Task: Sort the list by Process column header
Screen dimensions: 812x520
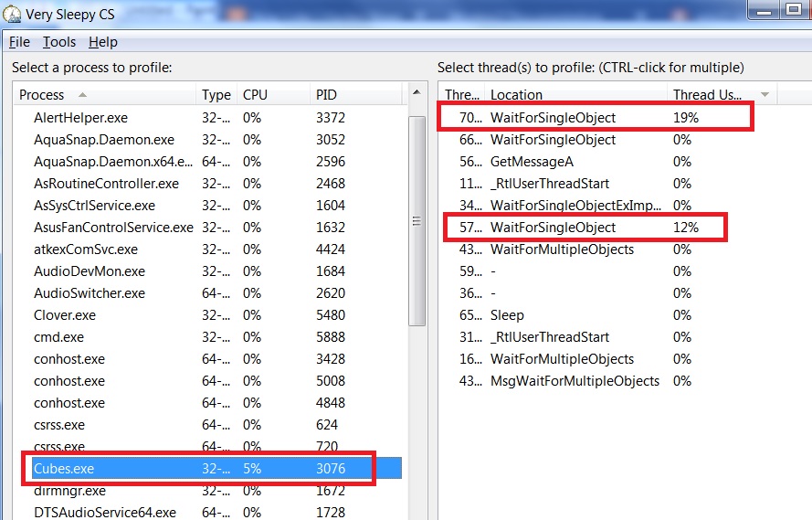Action: [x=42, y=95]
